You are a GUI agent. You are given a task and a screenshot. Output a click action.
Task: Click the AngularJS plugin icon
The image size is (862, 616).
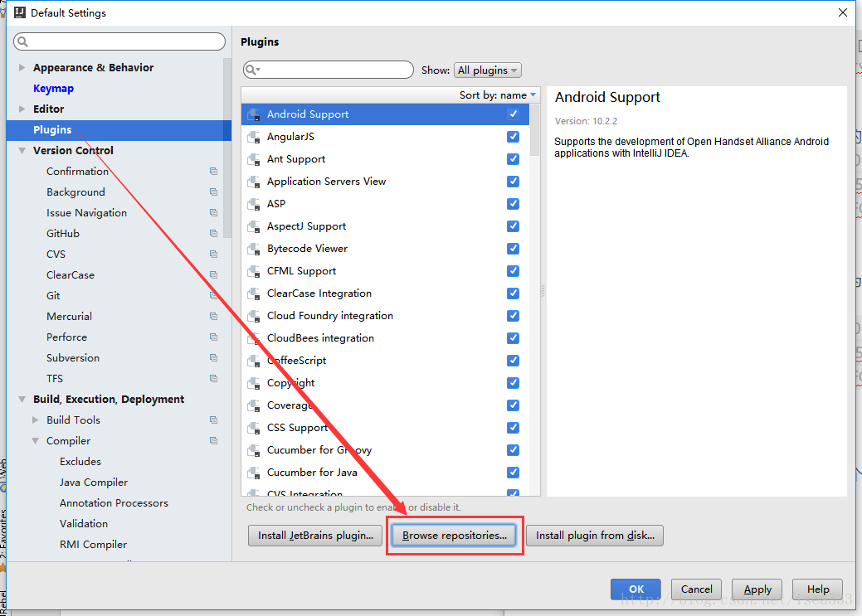pyautogui.click(x=253, y=137)
